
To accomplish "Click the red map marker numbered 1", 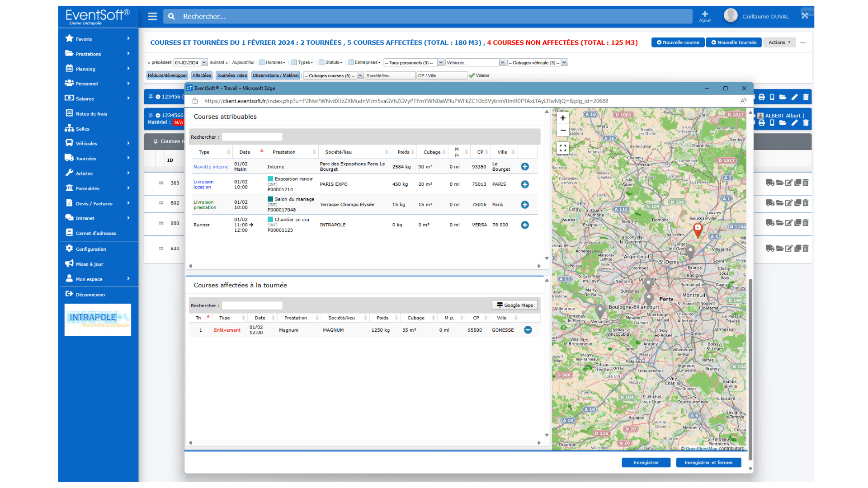I will pyautogui.click(x=698, y=229).
